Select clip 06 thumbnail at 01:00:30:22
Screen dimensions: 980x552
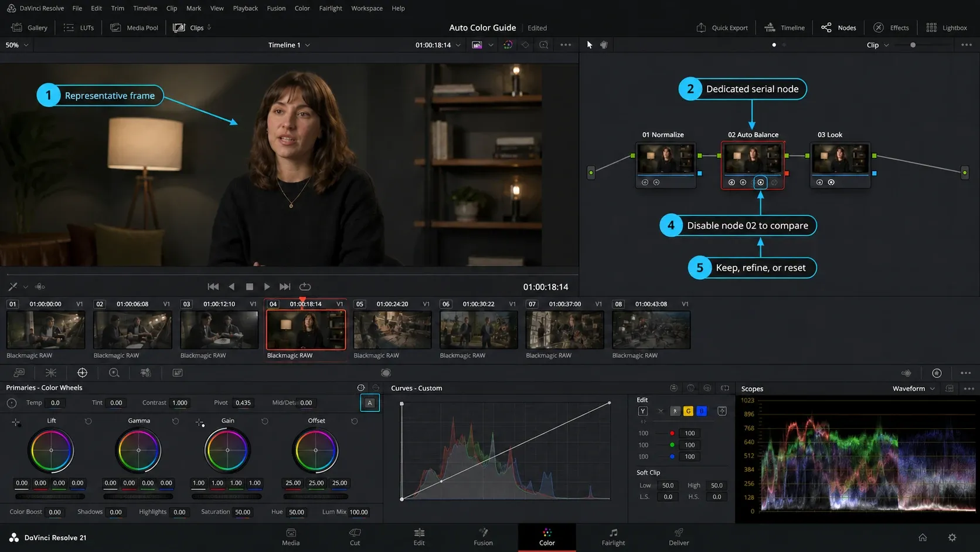click(479, 330)
